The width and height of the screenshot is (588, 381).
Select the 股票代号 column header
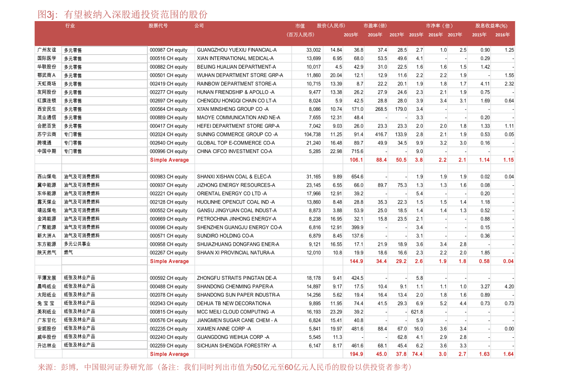click(x=158, y=26)
